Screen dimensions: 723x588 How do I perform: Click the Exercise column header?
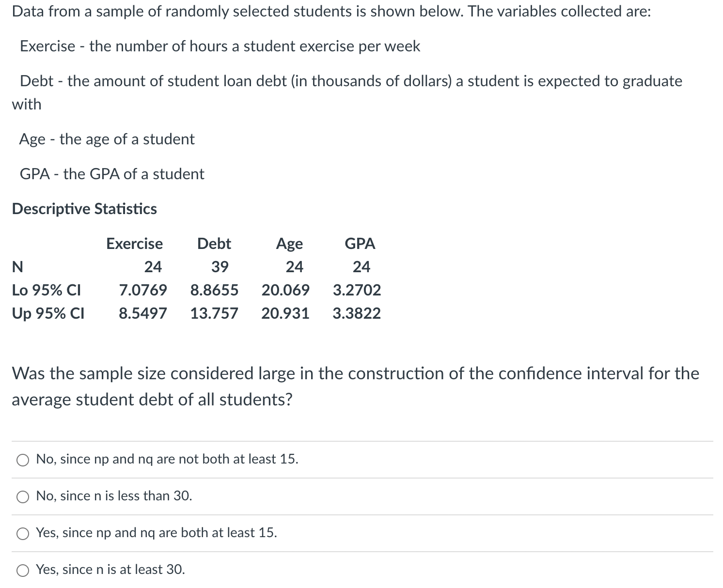[x=134, y=244]
